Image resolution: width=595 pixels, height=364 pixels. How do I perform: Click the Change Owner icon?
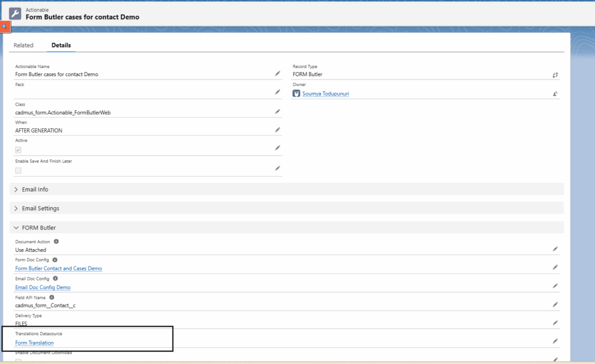pyautogui.click(x=555, y=93)
